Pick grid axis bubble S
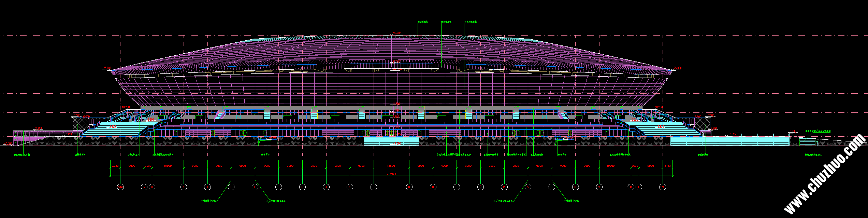This screenshot has width=868, height=218. coord(528,187)
